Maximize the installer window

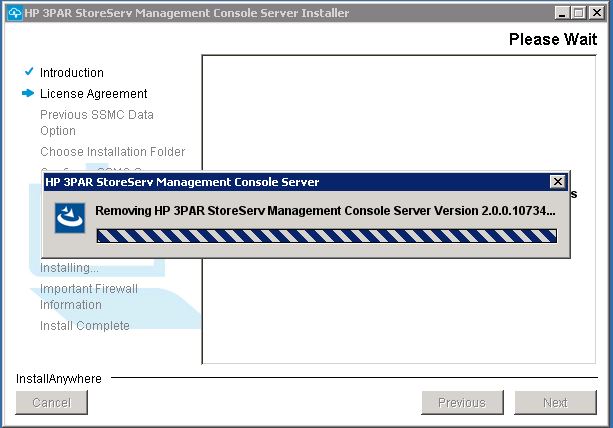(579, 13)
